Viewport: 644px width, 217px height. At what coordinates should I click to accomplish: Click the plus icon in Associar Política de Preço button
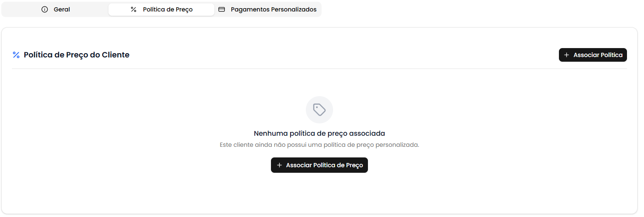click(x=279, y=165)
